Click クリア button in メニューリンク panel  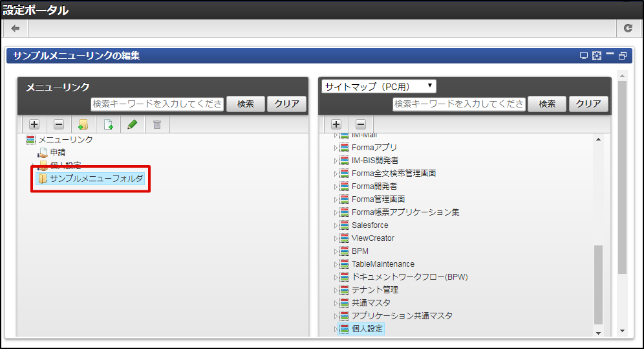click(x=286, y=104)
